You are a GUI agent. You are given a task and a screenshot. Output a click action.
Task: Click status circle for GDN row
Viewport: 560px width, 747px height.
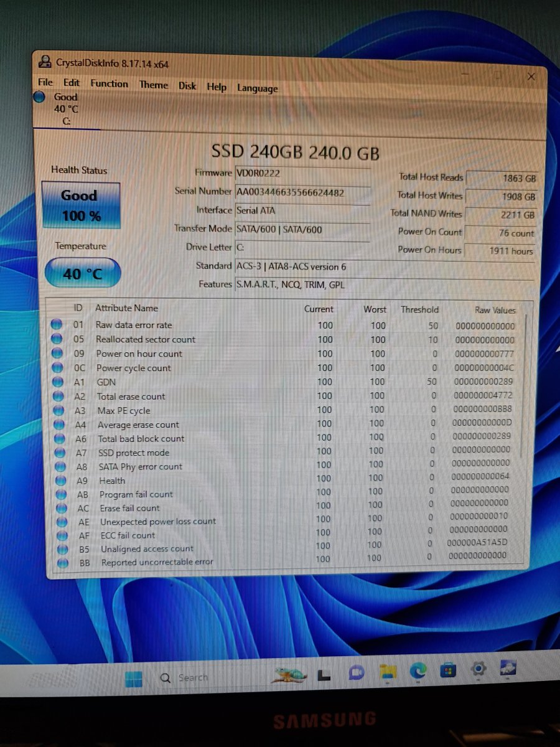click(58, 382)
